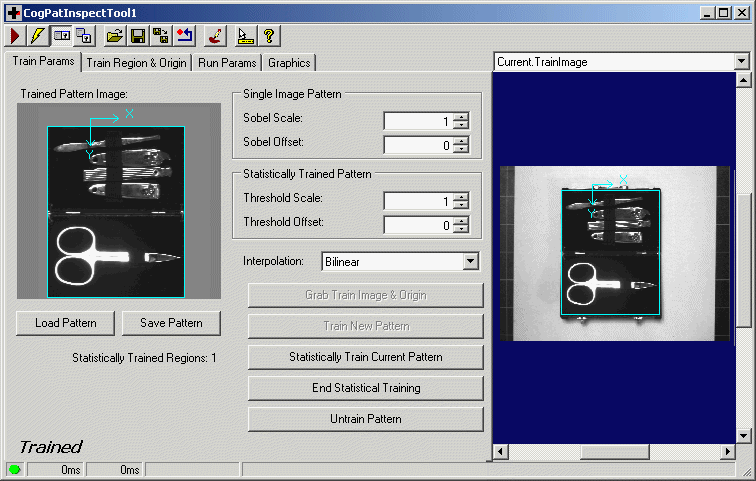Click the lightning bolt electric mode icon
Screen dimensions: 756x481
[x=37, y=36]
